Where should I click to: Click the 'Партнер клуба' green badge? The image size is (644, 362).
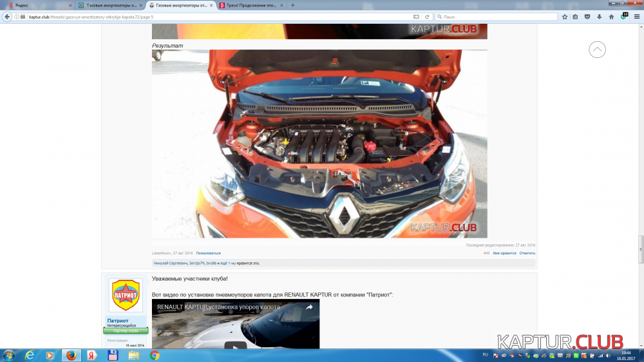pyautogui.click(x=126, y=331)
